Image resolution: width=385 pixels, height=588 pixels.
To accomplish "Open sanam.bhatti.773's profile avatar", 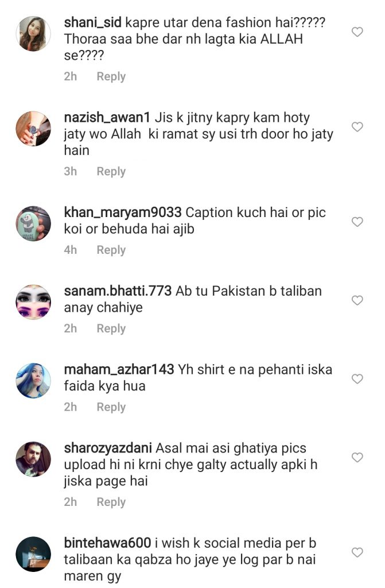I will 33,302.
